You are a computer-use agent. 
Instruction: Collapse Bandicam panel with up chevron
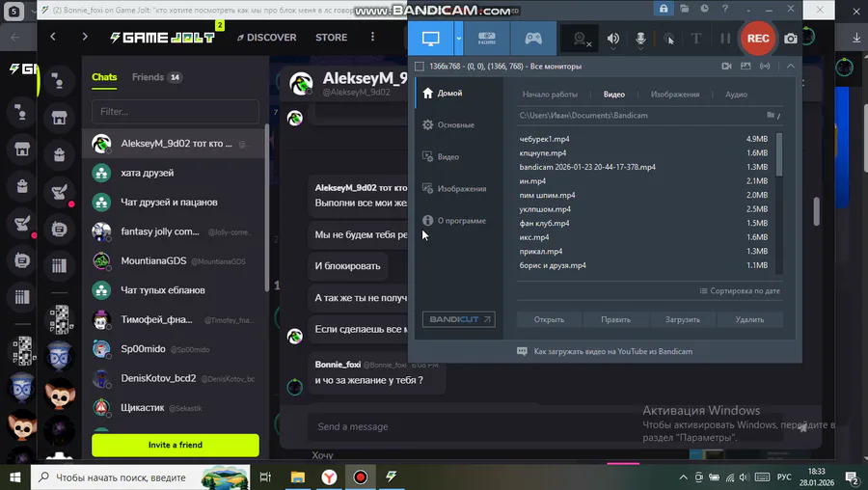click(791, 66)
